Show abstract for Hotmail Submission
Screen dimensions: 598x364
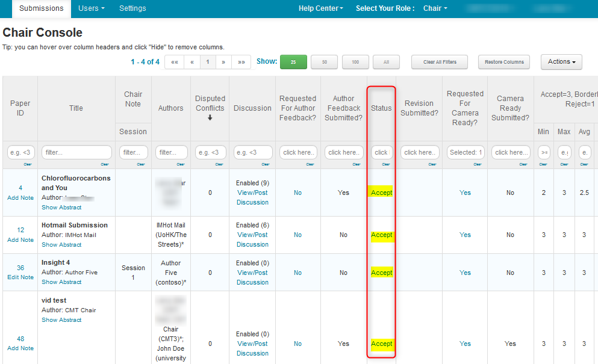click(61, 245)
